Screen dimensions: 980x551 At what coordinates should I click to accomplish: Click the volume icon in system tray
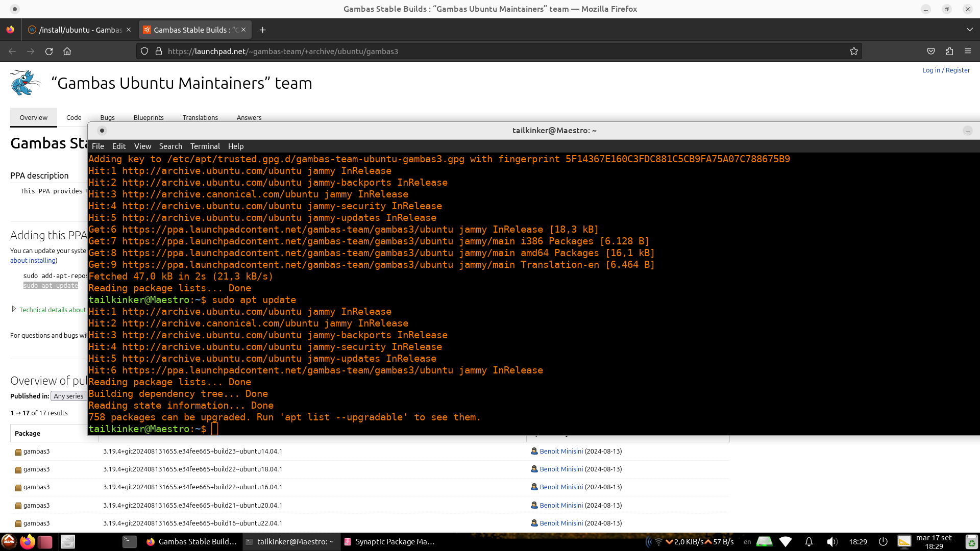[832, 542]
